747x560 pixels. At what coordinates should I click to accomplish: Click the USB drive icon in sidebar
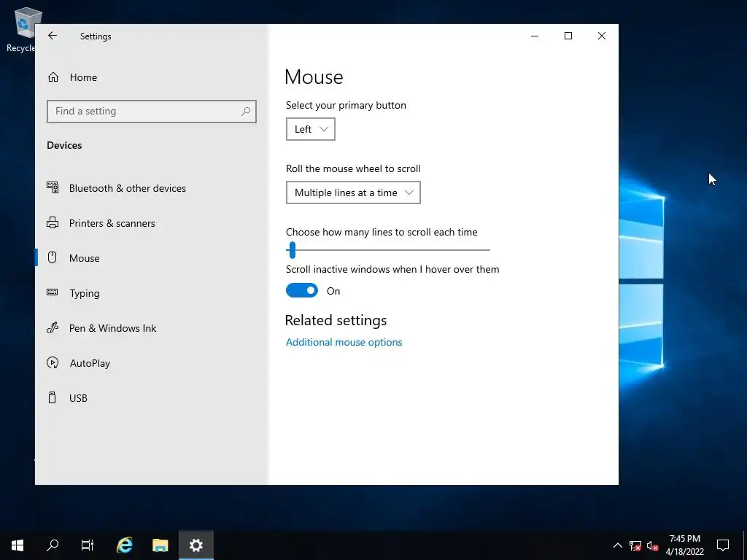point(53,397)
